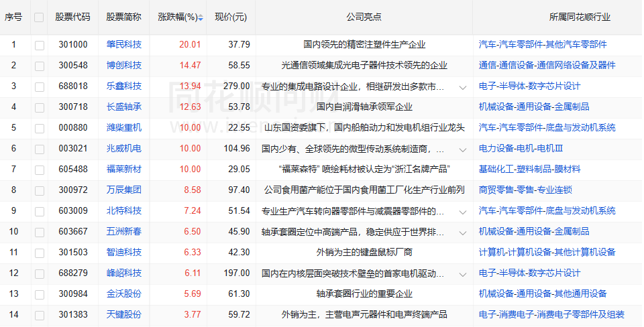Select the 股票代码 column header
This screenshot has width=644, height=327.
(x=72, y=17)
